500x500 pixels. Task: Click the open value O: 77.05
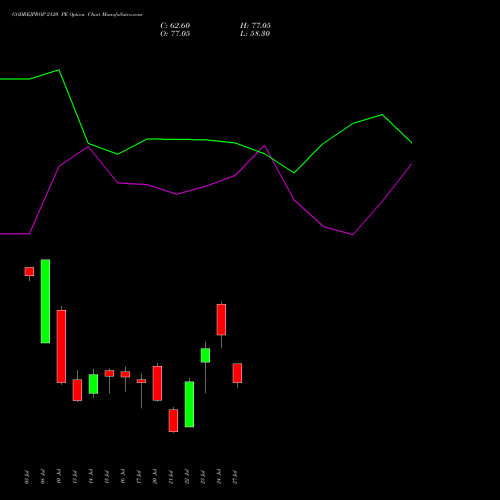pos(175,34)
